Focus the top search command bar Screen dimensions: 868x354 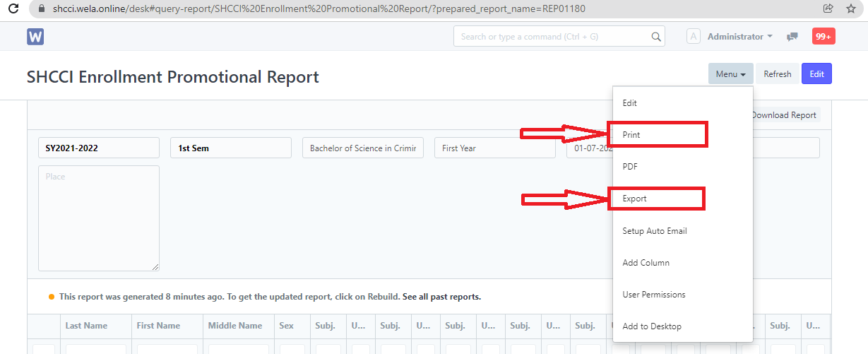pyautogui.click(x=554, y=37)
